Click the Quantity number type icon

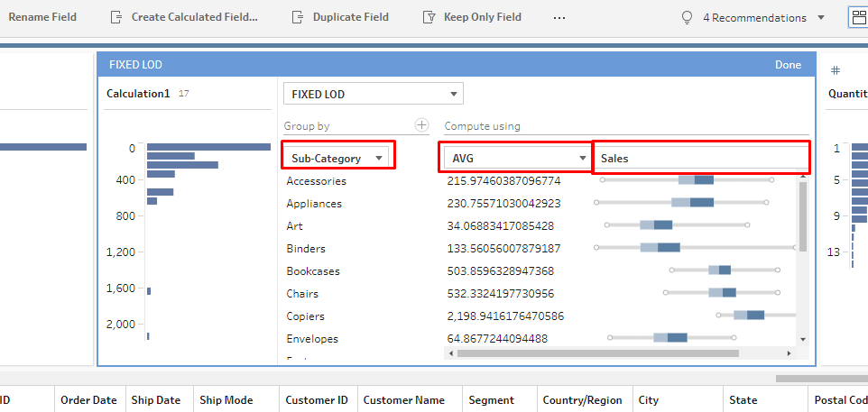click(836, 70)
